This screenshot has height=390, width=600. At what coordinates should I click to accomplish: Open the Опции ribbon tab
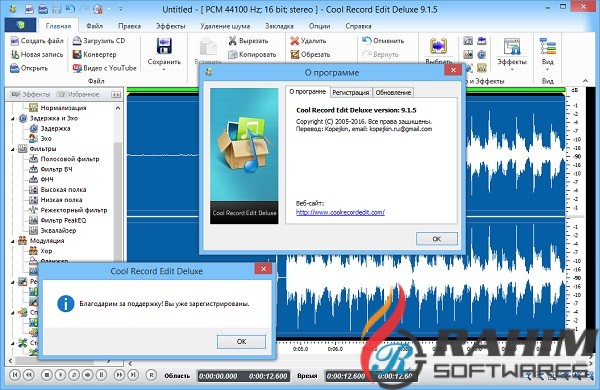320,26
